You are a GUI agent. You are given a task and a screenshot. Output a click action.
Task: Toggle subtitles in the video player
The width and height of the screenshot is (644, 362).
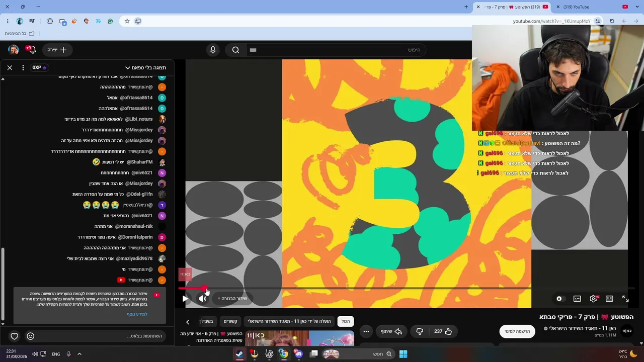click(577, 299)
